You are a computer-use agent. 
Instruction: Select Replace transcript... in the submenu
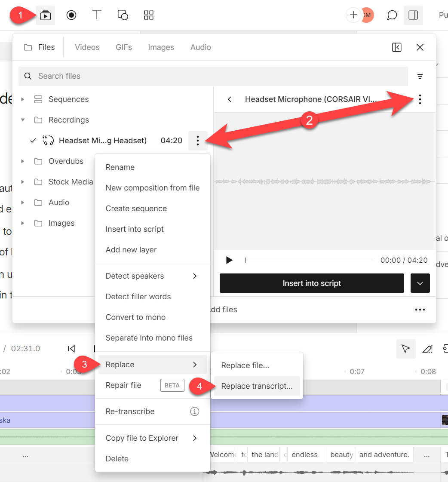point(256,386)
